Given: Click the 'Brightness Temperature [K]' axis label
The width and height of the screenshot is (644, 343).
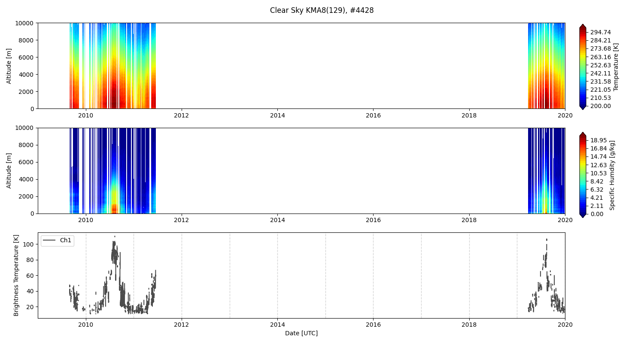Looking at the screenshot, I should point(16,275).
